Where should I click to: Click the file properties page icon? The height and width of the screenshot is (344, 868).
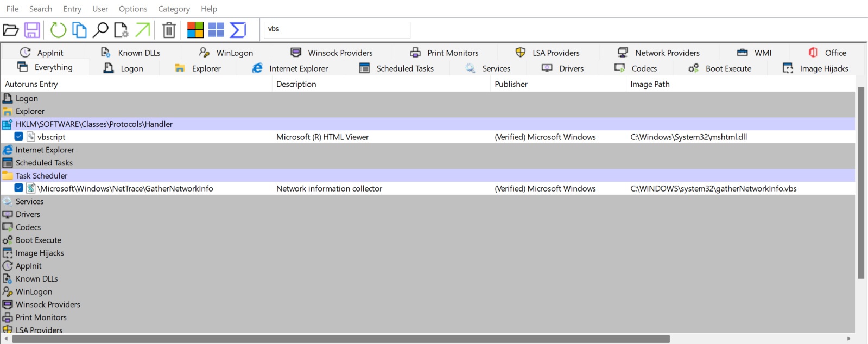click(x=121, y=30)
